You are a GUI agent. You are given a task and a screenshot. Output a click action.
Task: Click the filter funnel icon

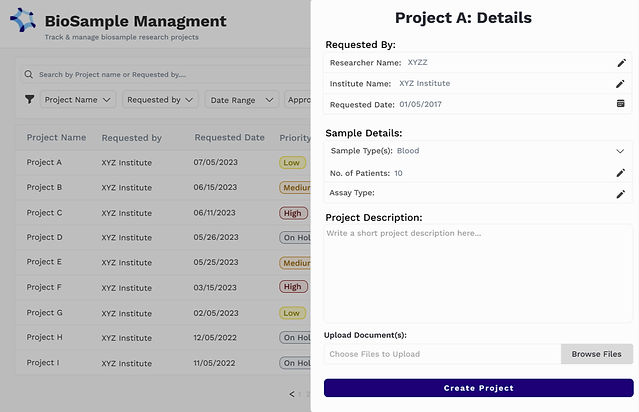pyautogui.click(x=30, y=100)
